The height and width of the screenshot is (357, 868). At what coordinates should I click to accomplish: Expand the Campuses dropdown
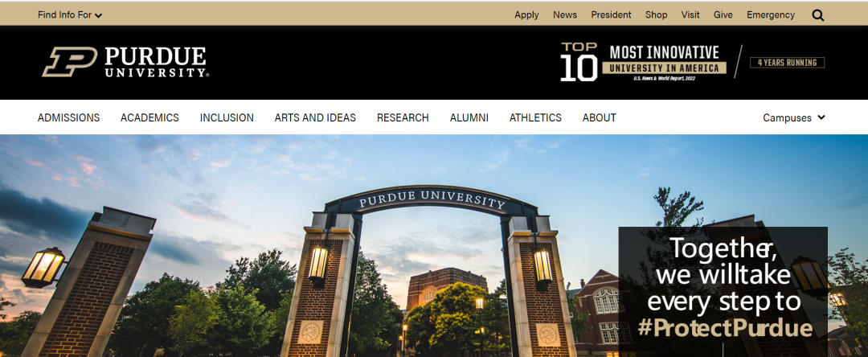[794, 118]
